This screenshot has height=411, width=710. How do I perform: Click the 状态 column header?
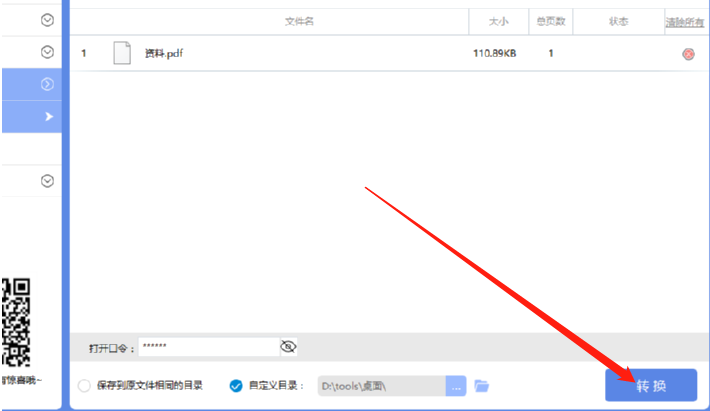[618, 21]
